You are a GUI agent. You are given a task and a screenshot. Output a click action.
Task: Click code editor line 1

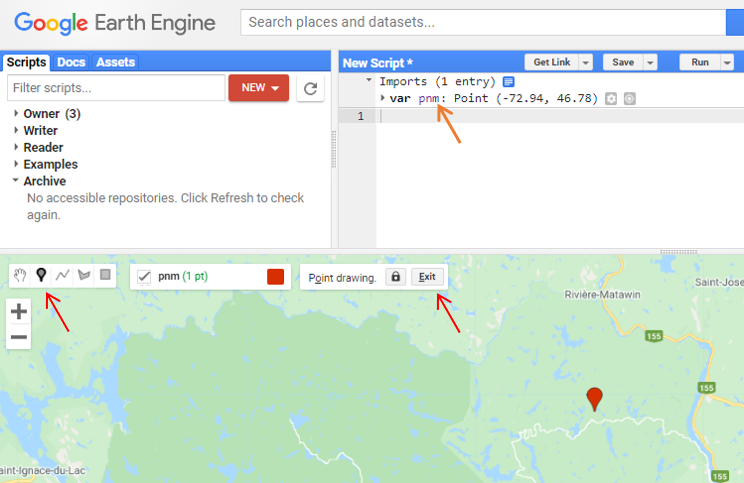coord(560,116)
